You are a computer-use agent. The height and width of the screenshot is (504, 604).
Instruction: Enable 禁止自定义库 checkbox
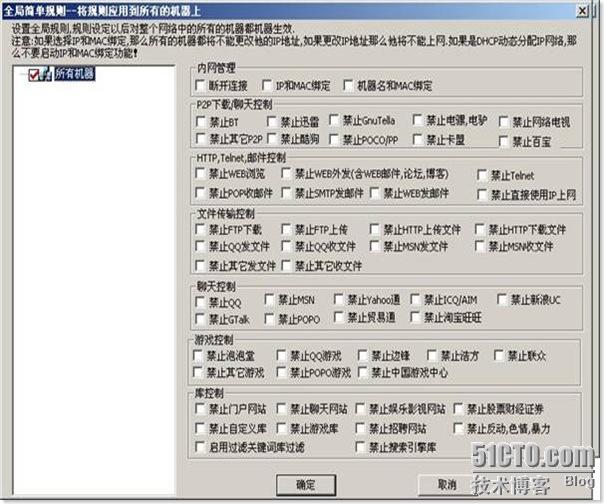click(x=200, y=428)
